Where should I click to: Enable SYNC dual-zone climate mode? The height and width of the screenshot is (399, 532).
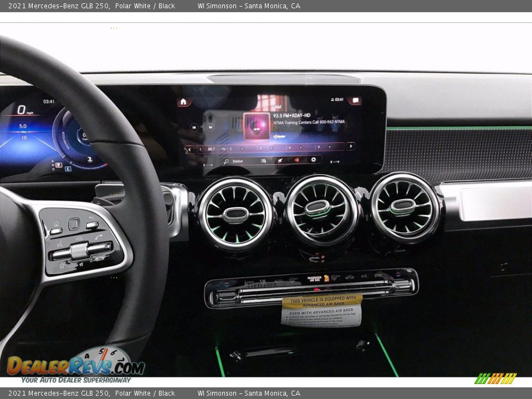coord(378,276)
